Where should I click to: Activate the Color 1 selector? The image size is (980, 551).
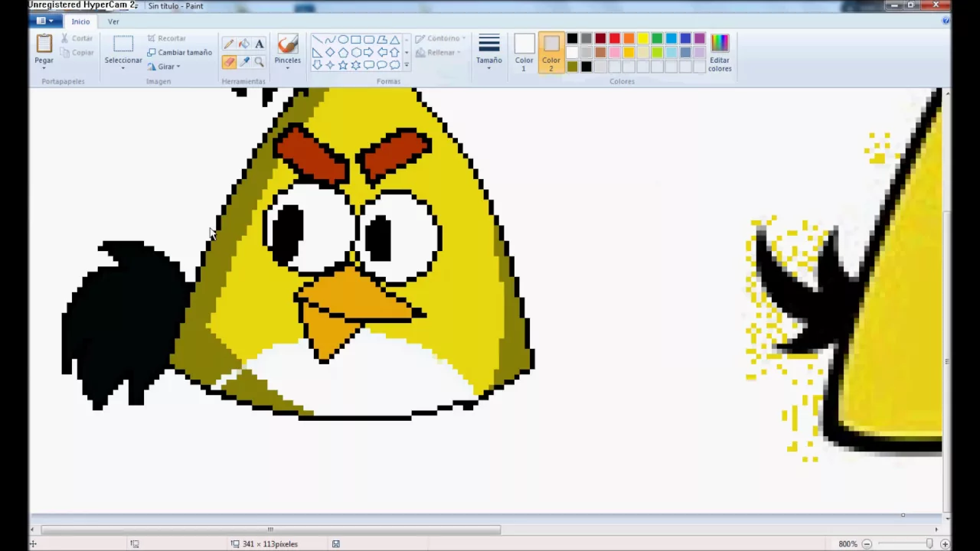click(x=524, y=52)
